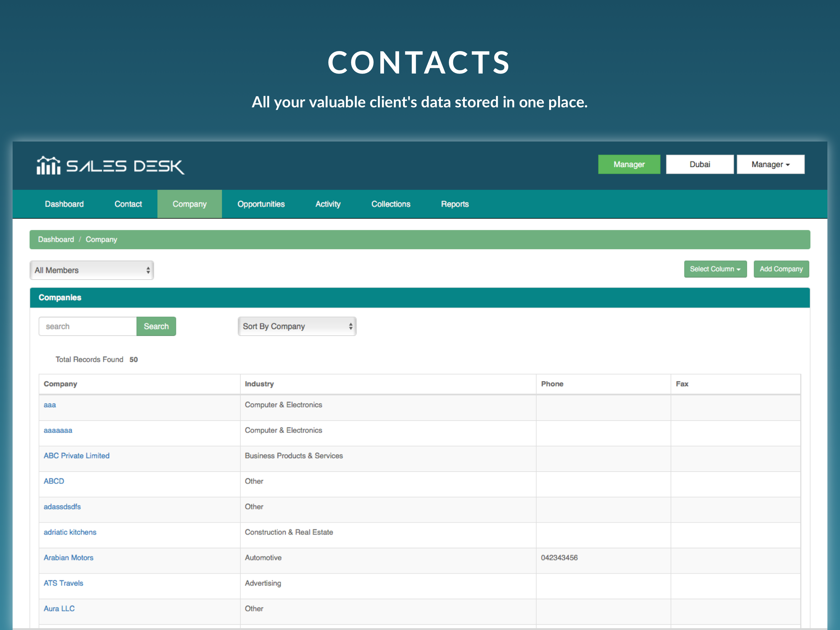Select the Company tab

point(189,204)
